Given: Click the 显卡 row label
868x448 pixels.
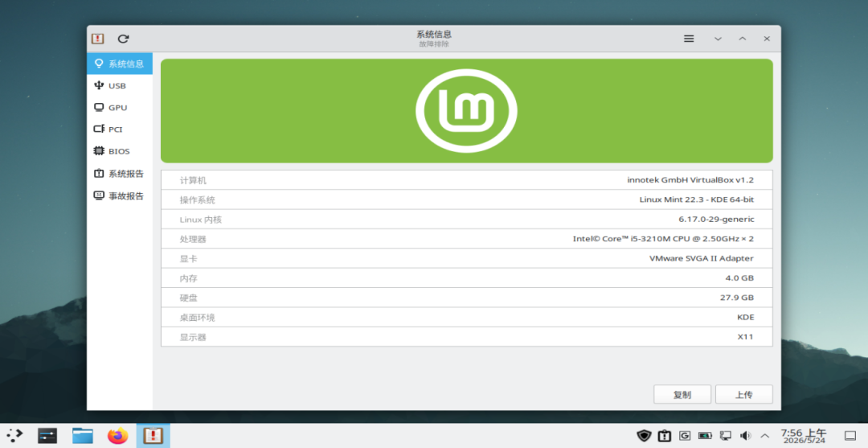Looking at the screenshot, I should click(189, 259).
